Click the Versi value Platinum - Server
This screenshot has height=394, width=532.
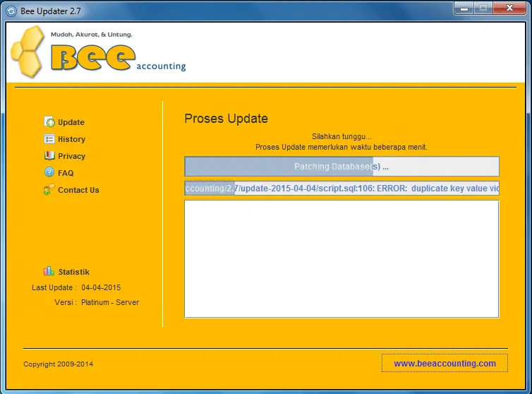tap(110, 302)
